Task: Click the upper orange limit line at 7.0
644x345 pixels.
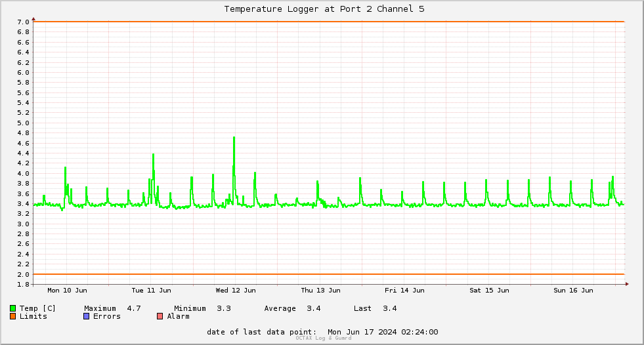Action: click(329, 22)
